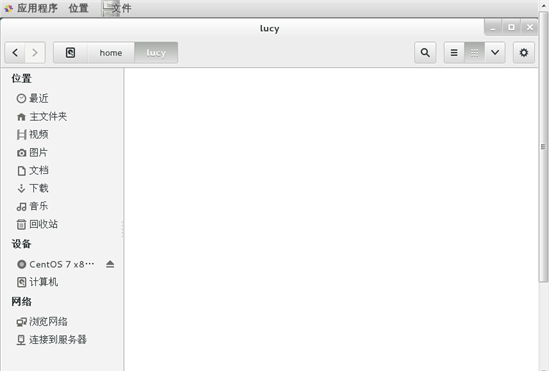
Task: Minimize the lucy window
Action: pyautogui.click(x=493, y=27)
